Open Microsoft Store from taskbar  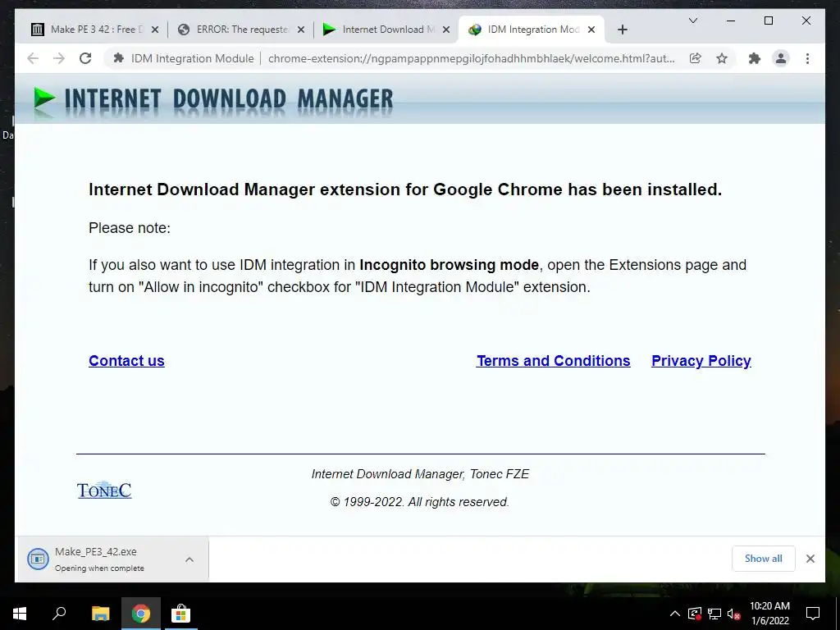[181, 614]
